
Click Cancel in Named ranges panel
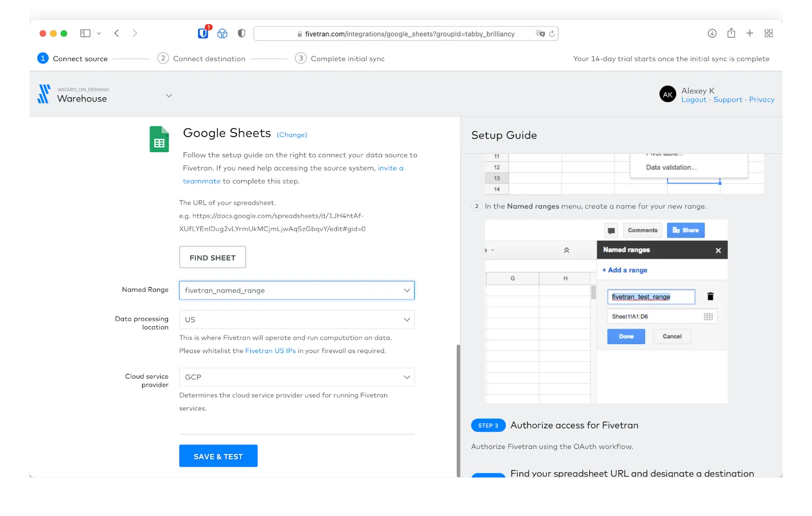672,336
